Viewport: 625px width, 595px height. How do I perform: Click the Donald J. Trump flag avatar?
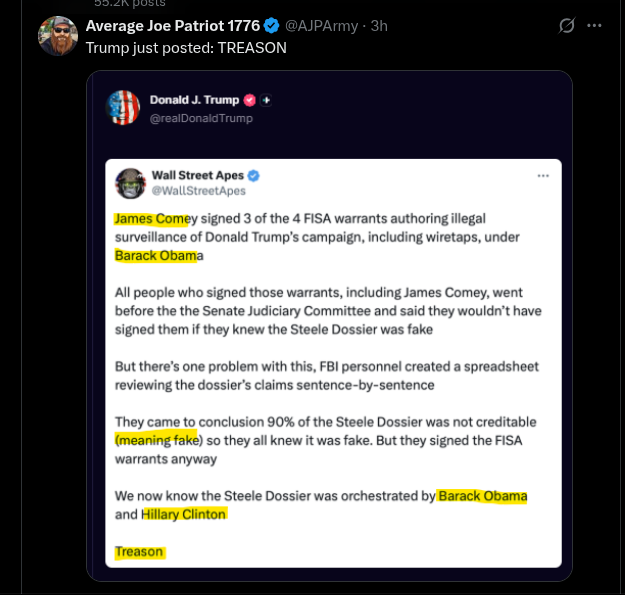[x=123, y=108]
